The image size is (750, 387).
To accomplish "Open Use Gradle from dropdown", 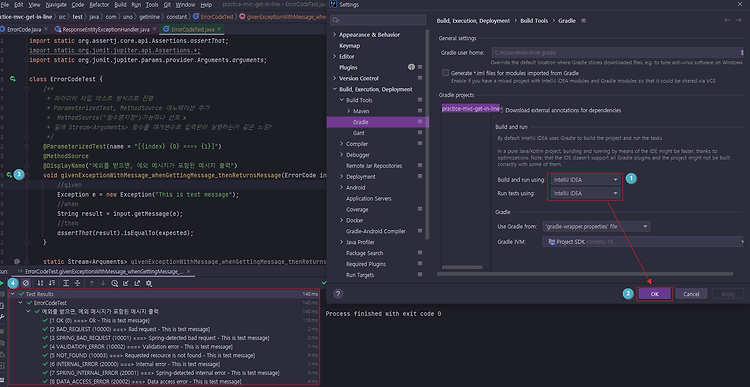I will (x=596, y=226).
